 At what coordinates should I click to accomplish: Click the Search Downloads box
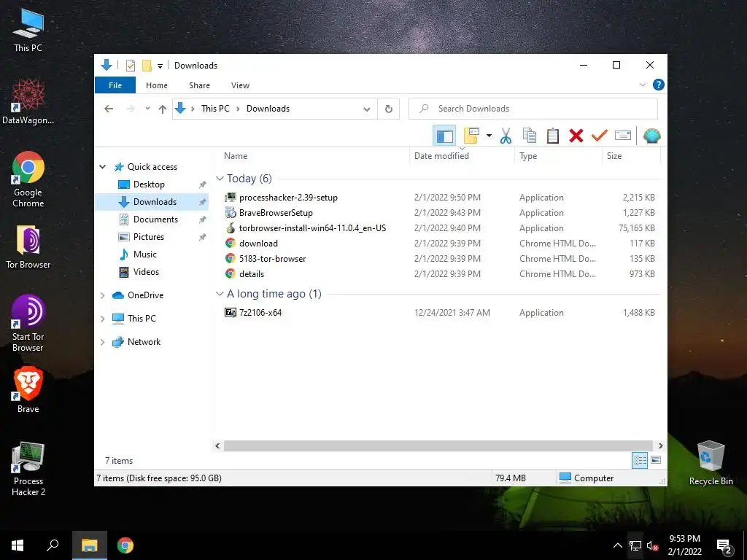[533, 109]
